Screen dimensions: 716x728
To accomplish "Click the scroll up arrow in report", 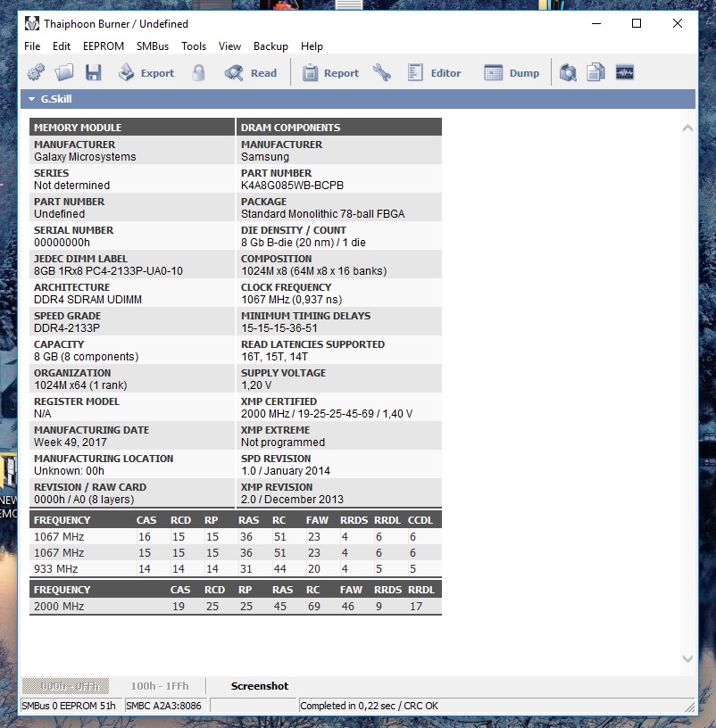I will pos(687,128).
